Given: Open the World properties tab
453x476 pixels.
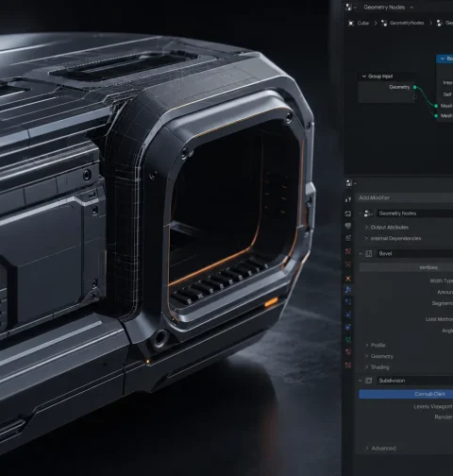Looking at the screenshot, I should pos(348,264).
